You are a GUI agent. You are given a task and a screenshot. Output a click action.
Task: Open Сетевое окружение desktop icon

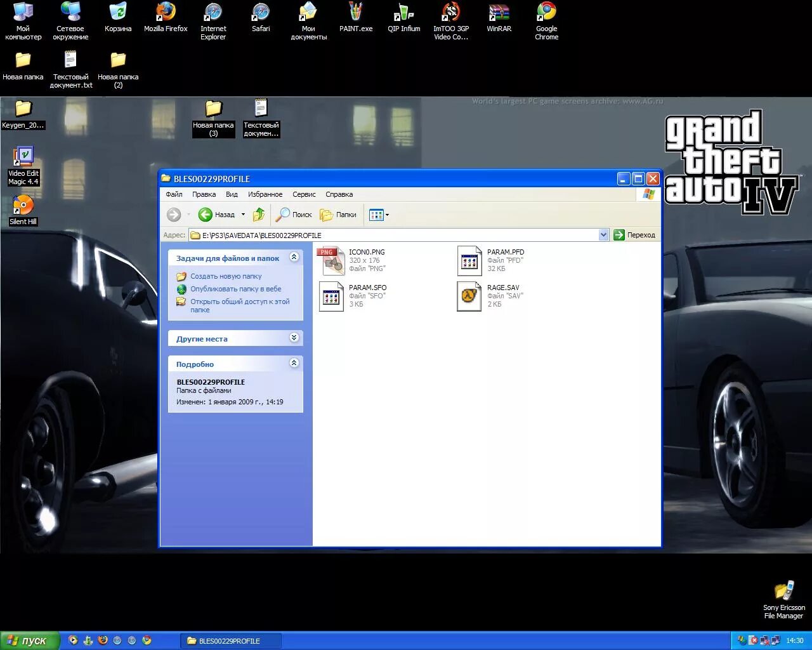click(x=70, y=21)
